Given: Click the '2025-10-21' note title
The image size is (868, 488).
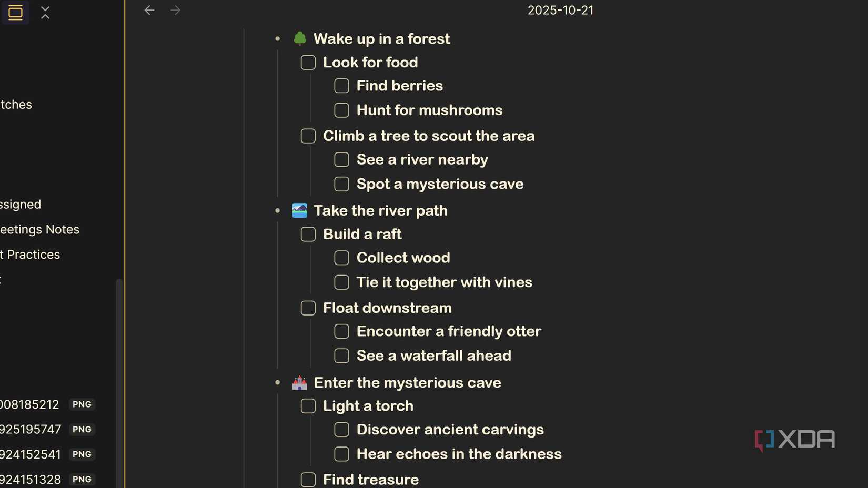Looking at the screenshot, I should 560,10.
